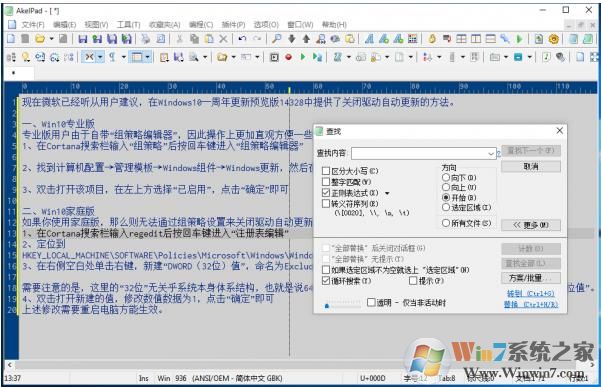Click the Paste clipboard icon
The image size is (601, 387).
tap(209, 39)
